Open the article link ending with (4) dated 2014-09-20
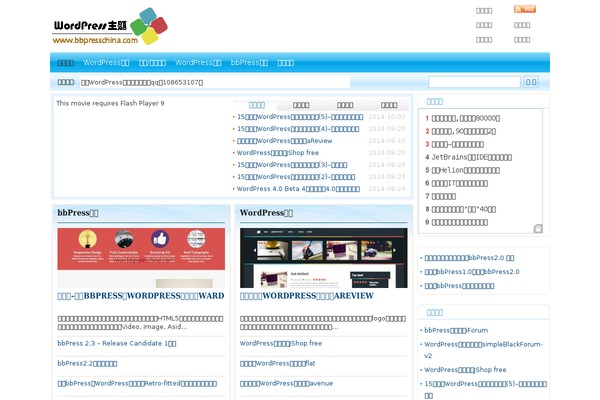 pyautogui.click(x=298, y=129)
